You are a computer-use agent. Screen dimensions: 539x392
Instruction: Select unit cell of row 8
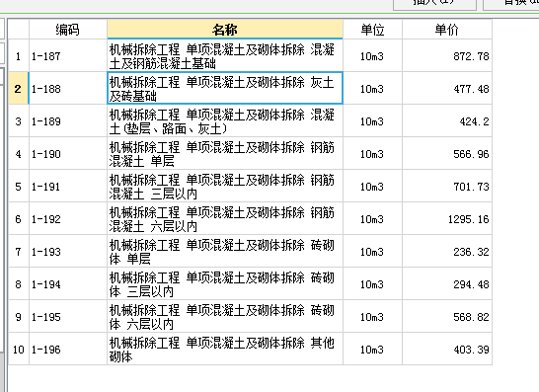pyautogui.click(x=372, y=284)
